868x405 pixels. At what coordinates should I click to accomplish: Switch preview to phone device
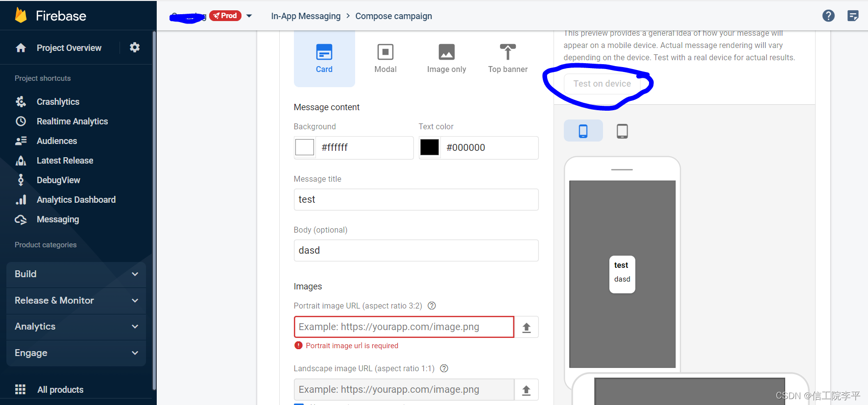tap(583, 131)
